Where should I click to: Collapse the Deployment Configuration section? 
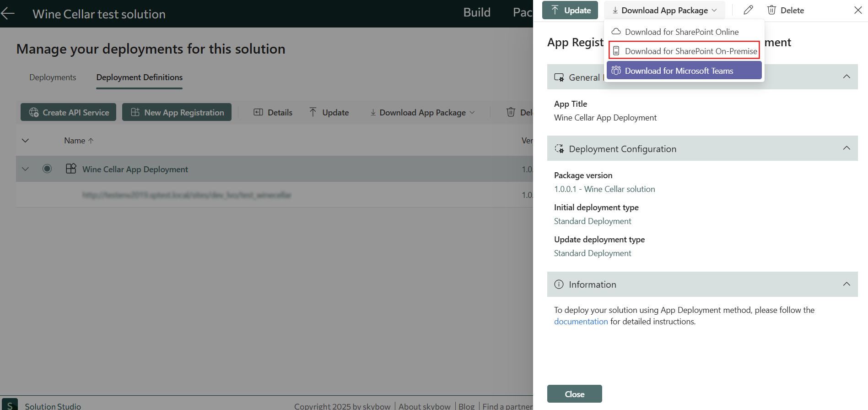[x=846, y=148]
